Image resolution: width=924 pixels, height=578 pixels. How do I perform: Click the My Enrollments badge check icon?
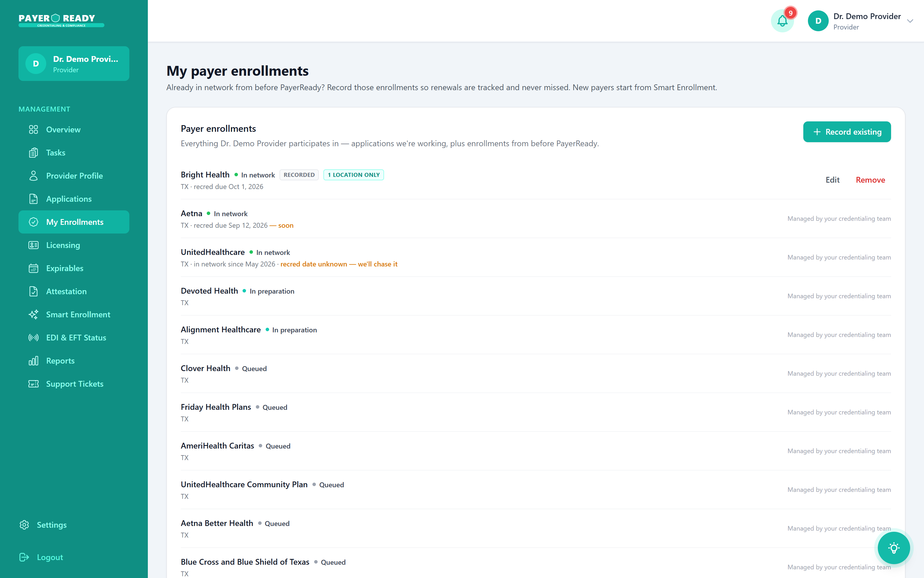(33, 222)
